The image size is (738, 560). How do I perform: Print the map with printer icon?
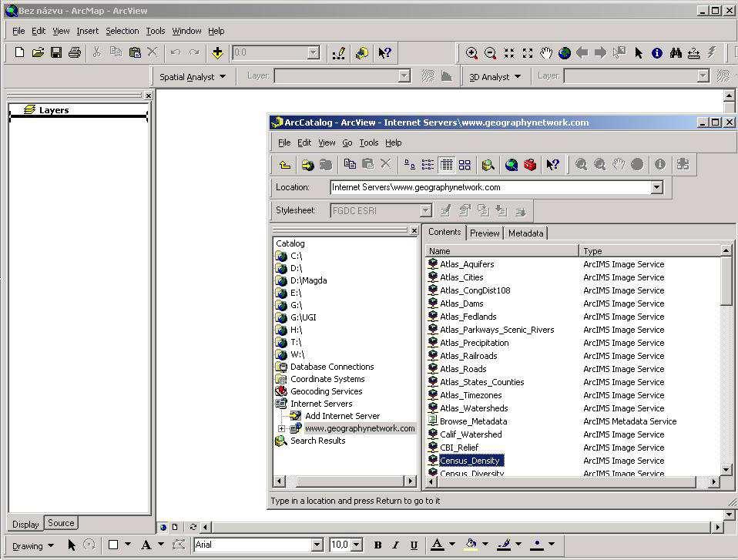click(75, 52)
